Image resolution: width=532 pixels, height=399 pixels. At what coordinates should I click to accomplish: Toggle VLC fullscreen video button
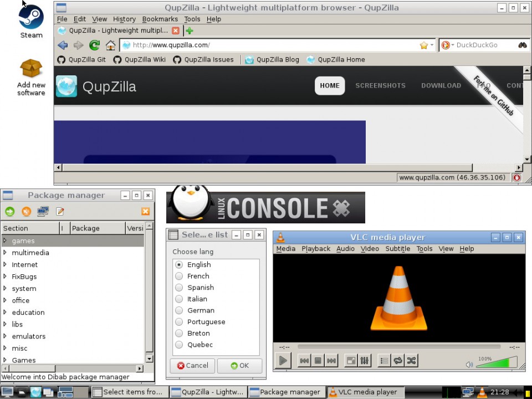351,361
